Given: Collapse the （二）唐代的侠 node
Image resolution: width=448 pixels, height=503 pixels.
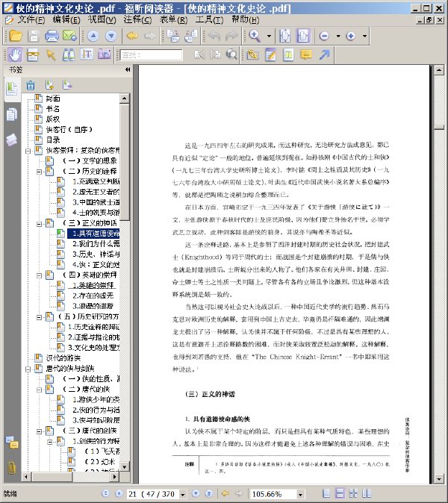Looking at the screenshot, I should 39,390.
